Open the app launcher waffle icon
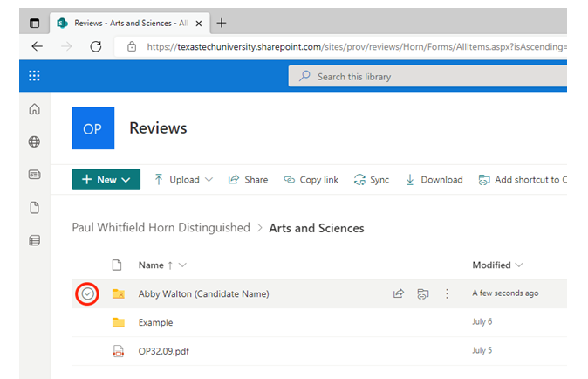Viewport: 588px width, 379px height. pyautogui.click(x=34, y=76)
